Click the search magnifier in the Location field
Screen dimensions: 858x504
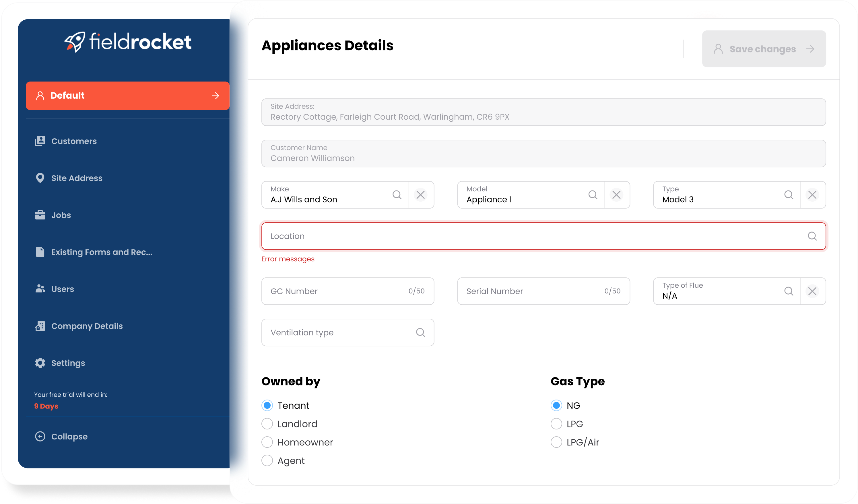tap(813, 236)
